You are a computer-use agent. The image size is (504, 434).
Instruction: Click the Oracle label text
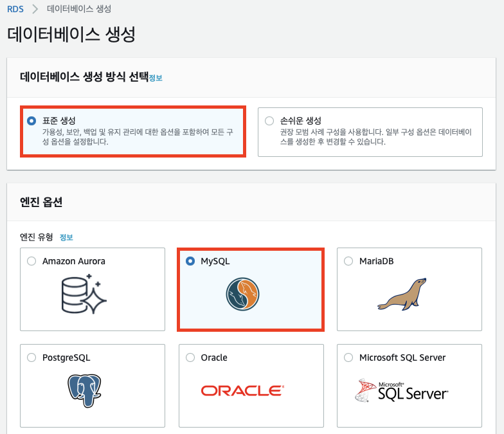[214, 357]
